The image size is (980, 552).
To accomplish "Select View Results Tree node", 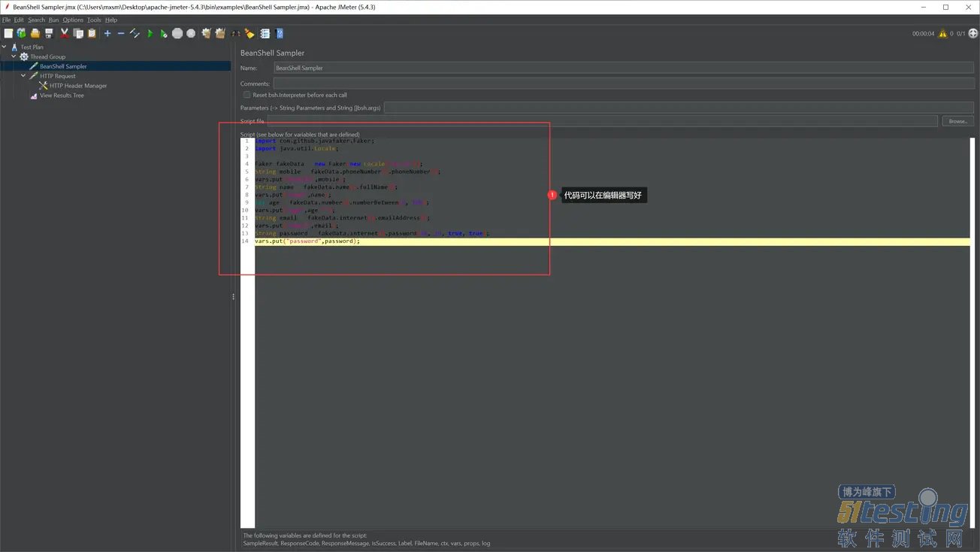I will coord(62,96).
